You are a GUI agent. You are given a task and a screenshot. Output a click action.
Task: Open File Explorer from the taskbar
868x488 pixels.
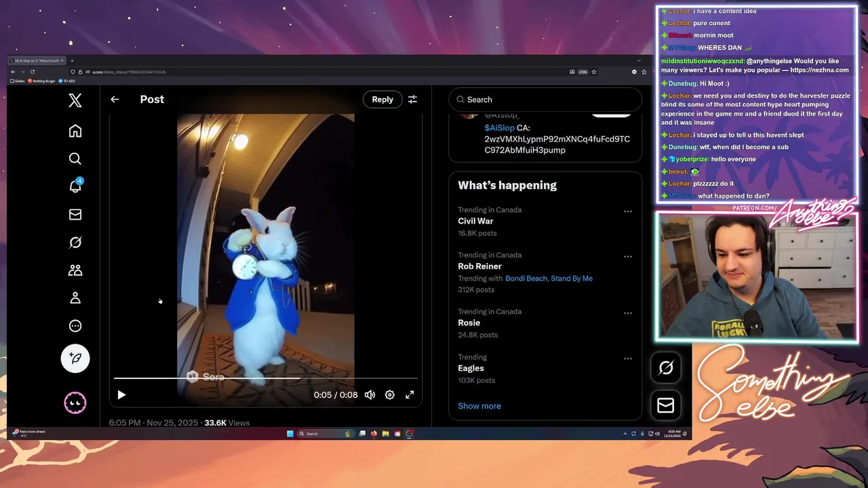click(x=385, y=434)
